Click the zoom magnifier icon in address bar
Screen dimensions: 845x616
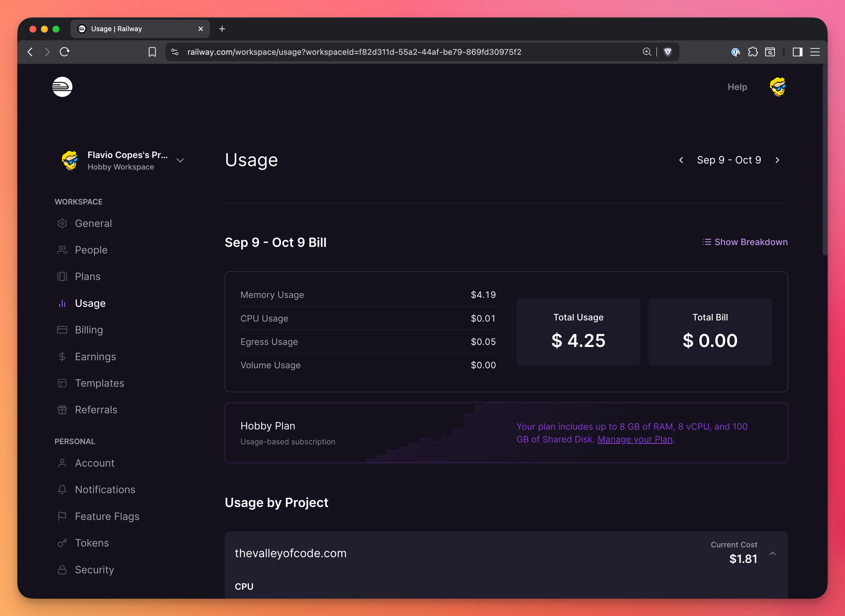(647, 52)
